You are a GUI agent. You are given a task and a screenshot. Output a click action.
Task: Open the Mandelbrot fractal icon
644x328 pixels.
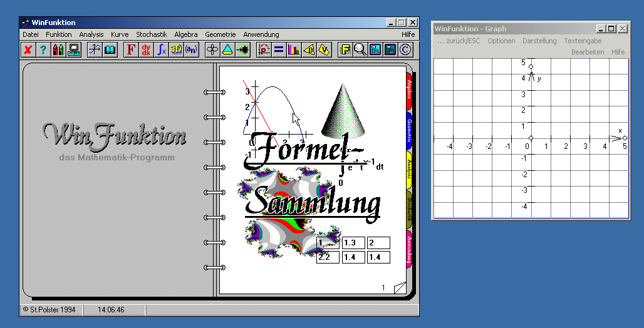[x=242, y=49]
